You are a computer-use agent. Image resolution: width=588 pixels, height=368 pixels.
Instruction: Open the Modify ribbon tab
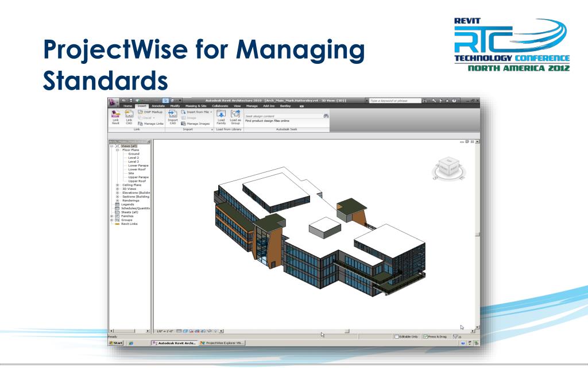pyautogui.click(x=175, y=106)
